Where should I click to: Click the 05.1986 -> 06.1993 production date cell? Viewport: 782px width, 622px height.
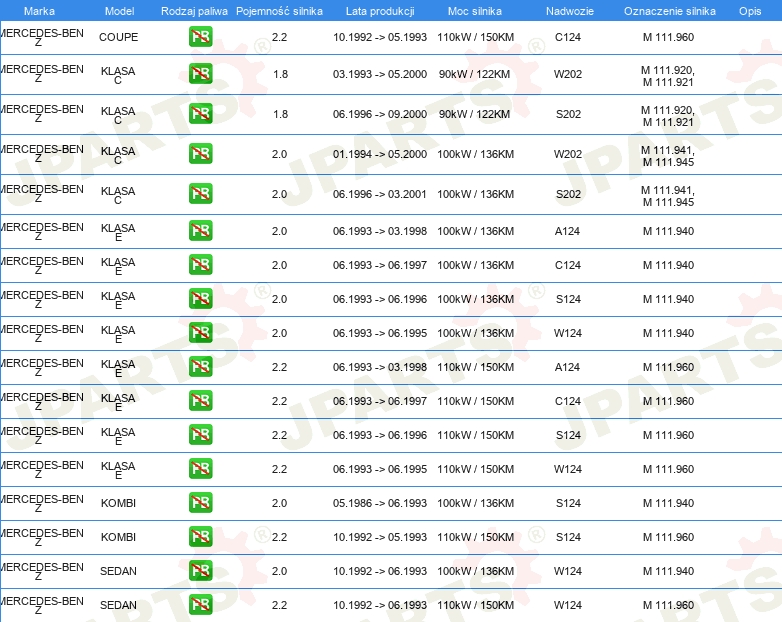379,503
